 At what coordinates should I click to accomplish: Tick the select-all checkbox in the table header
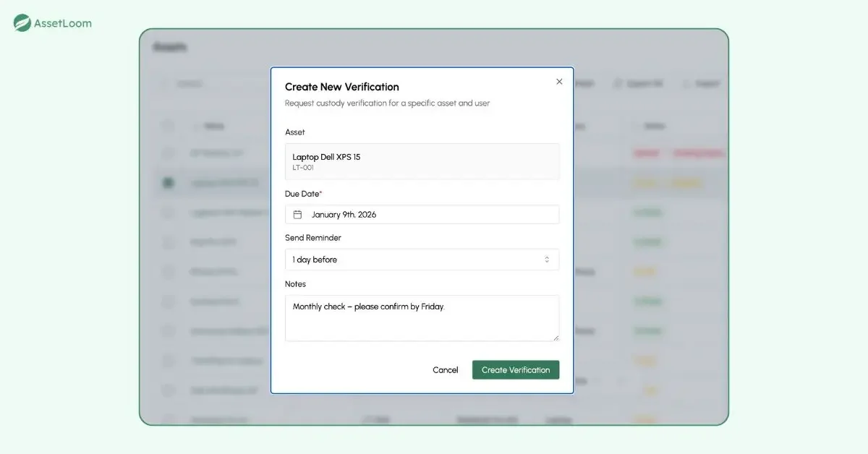(x=168, y=125)
